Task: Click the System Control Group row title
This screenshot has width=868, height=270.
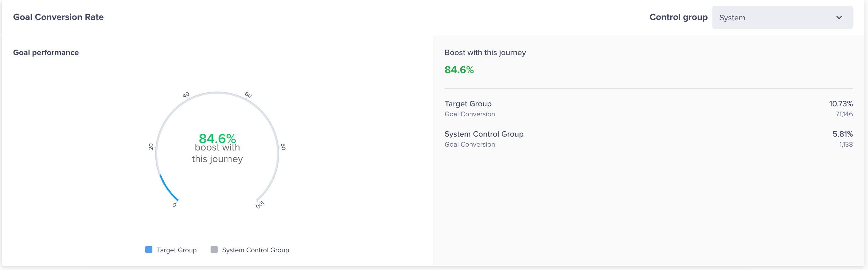Action: [x=484, y=134]
